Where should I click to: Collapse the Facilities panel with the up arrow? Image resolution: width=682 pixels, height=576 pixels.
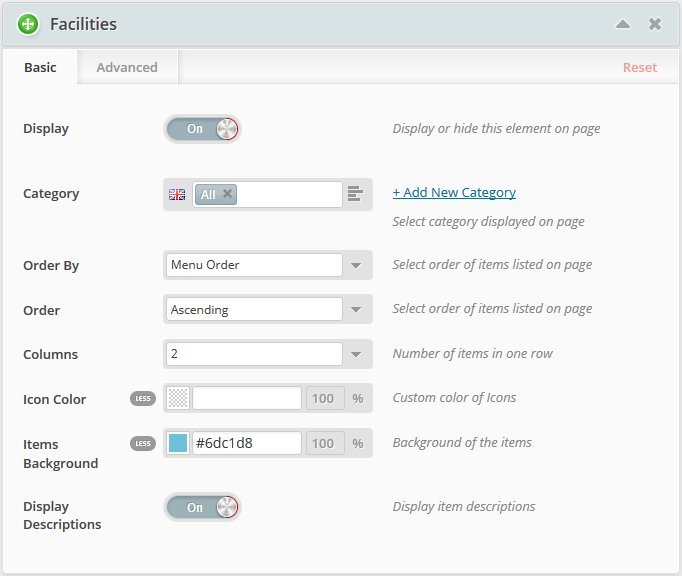tap(623, 24)
